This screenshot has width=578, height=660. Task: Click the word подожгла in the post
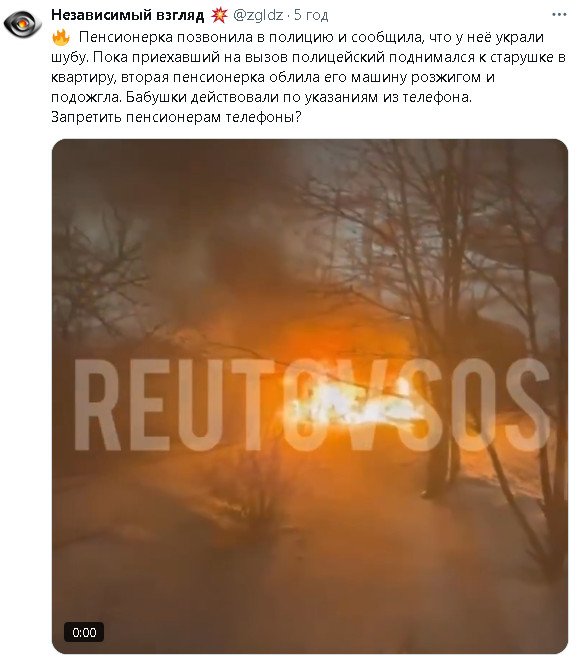pos(86,98)
